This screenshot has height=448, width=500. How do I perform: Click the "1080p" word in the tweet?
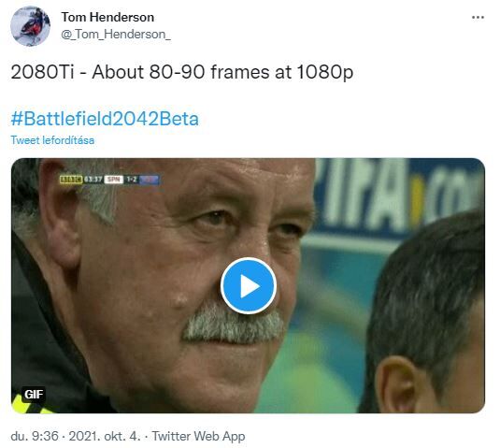(x=324, y=72)
